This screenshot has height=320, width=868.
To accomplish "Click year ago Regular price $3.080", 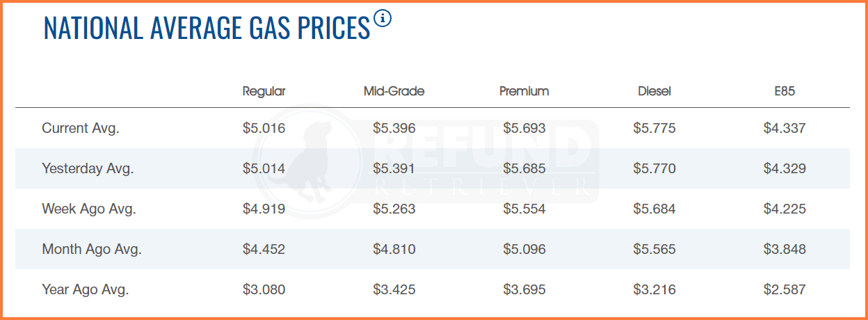I will [264, 289].
